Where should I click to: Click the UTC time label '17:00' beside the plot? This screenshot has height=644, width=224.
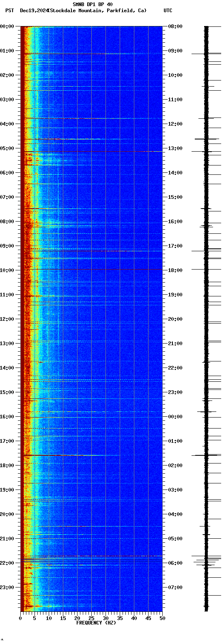tap(175, 246)
